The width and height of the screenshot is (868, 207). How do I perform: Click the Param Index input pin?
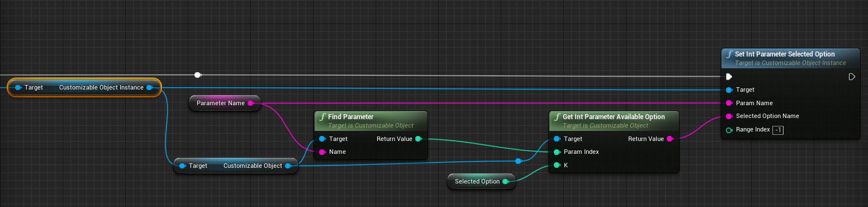pyautogui.click(x=557, y=152)
